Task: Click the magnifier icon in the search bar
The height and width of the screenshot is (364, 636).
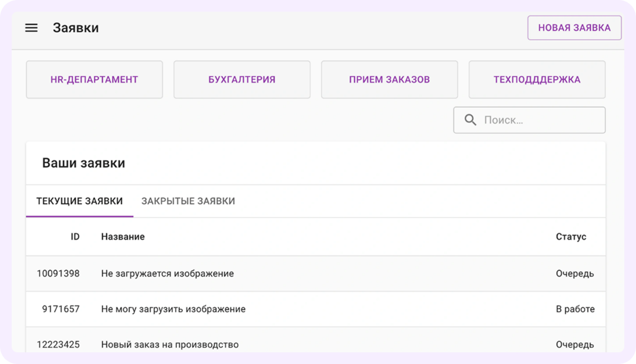Action: [x=471, y=120]
